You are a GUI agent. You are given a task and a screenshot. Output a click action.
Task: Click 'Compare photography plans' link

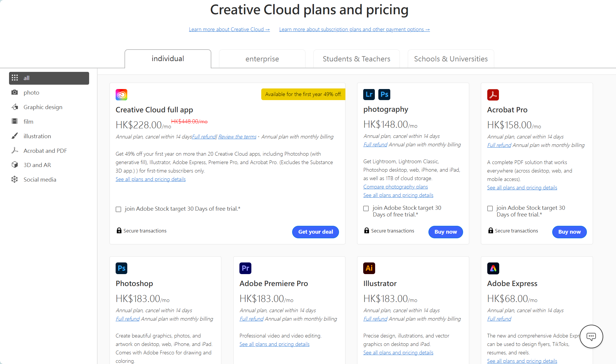(396, 187)
